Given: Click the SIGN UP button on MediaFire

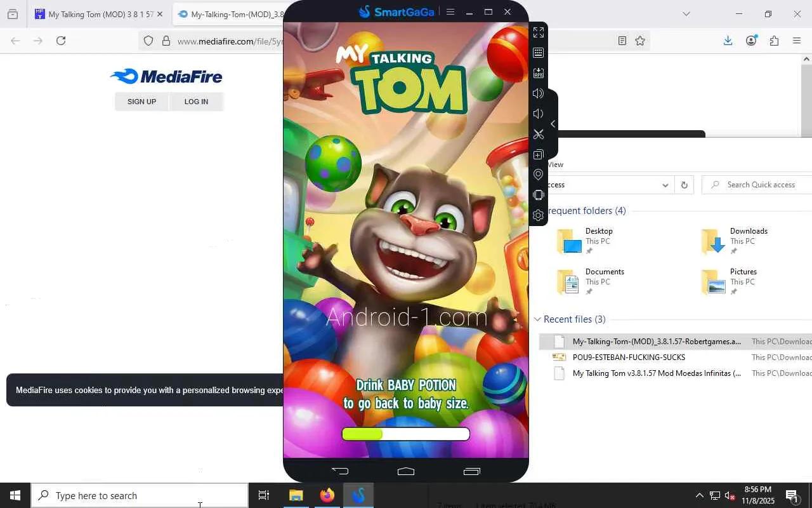Looking at the screenshot, I should tap(141, 102).
